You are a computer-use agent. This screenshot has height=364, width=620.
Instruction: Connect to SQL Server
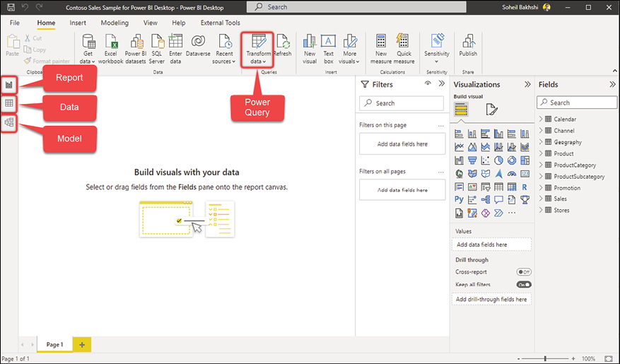point(156,49)
